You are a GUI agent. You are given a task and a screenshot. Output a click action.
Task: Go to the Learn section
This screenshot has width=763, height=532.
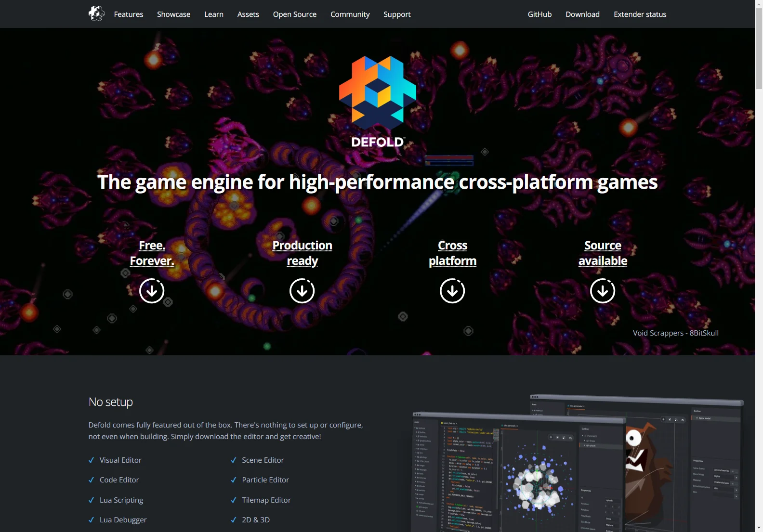(x=214, y=14)
